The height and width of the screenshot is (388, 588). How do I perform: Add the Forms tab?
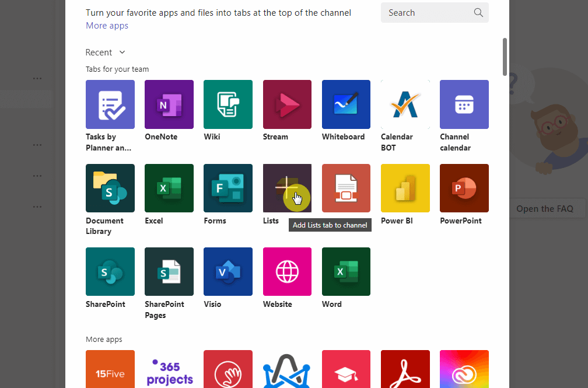tap(228, 188)
